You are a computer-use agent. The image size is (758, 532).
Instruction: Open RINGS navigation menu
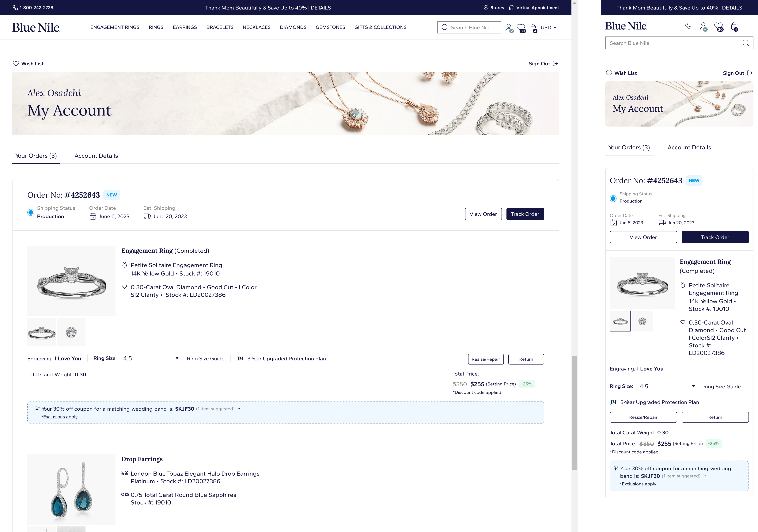point(156,27)
